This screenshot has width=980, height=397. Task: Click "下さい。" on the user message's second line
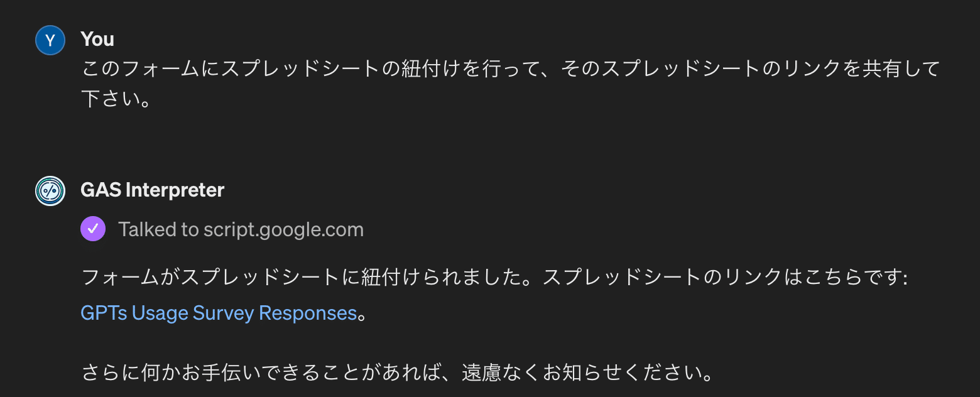(117, 98)
